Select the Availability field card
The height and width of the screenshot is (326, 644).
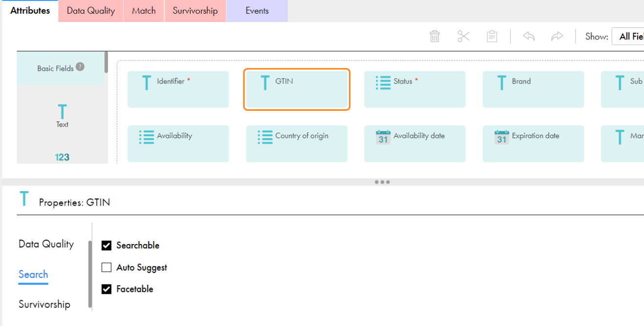[178, 143]
